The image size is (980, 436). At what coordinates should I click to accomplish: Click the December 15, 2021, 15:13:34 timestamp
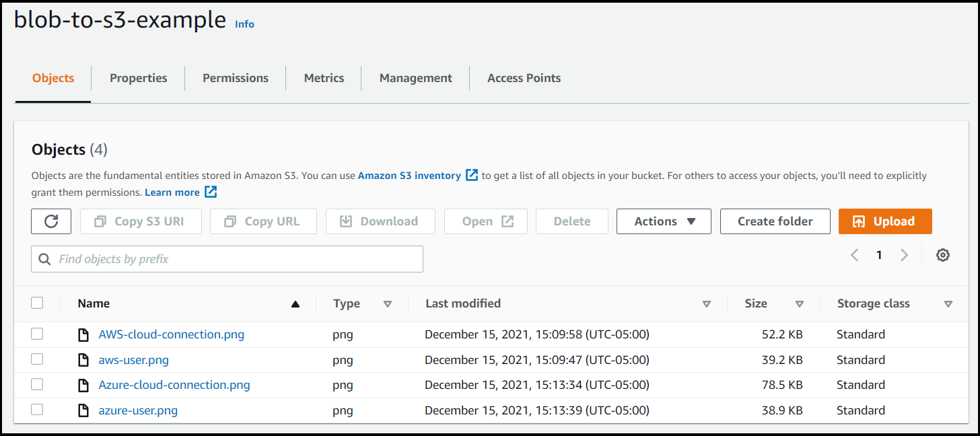[537, 385]
